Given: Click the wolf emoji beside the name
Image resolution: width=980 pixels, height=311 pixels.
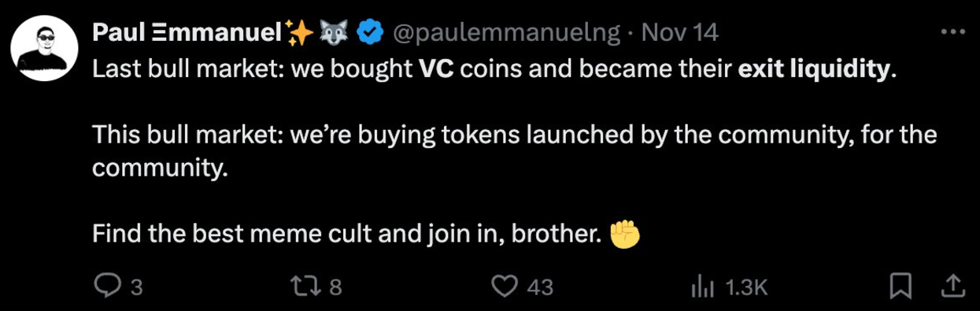Looking at the screenshot, I should pos(334,32).
